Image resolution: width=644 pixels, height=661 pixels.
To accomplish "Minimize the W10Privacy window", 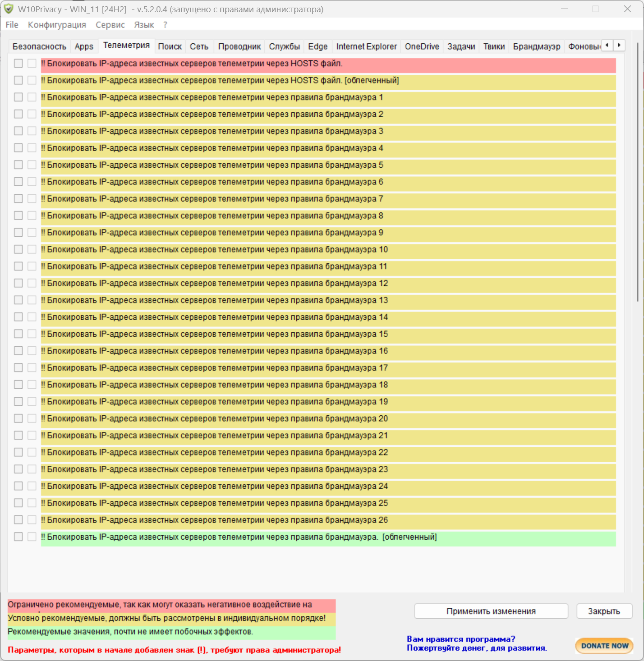I will tap(564, 9).
